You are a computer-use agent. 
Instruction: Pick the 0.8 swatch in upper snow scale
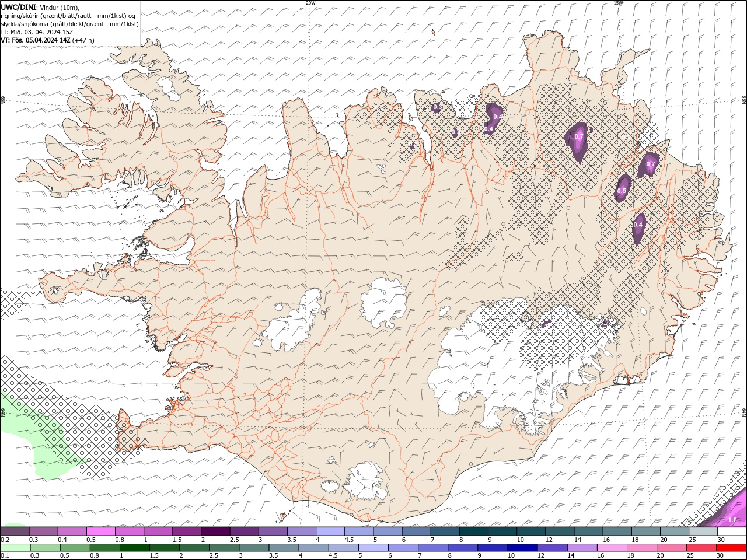[x=130, y=531]
